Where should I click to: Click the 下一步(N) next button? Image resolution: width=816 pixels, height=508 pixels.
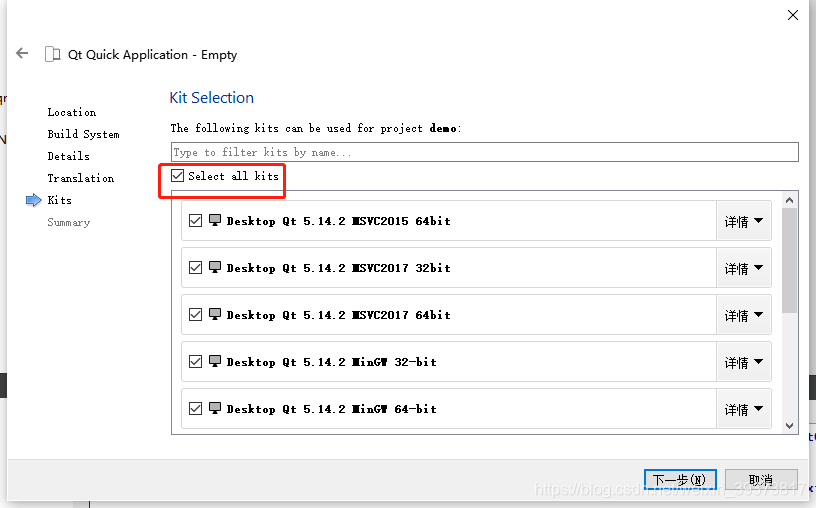point(680,479)
